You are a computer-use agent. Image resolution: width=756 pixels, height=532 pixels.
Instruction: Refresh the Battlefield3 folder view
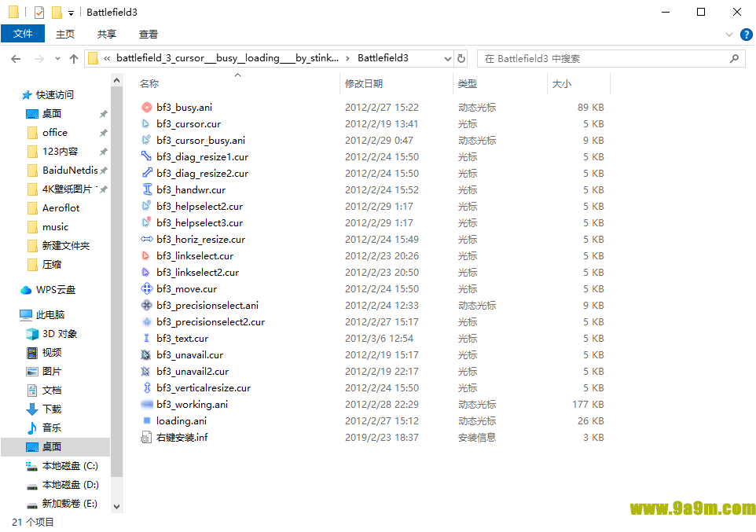(x=461, y=58)
